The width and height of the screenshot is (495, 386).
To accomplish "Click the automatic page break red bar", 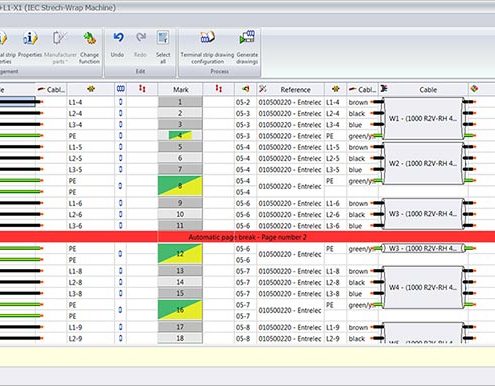I will point(247,237).
